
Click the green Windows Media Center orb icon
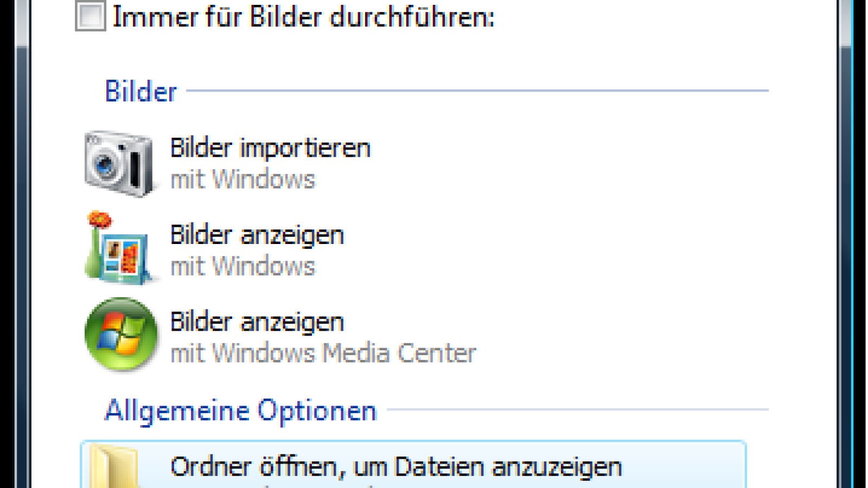121,334
